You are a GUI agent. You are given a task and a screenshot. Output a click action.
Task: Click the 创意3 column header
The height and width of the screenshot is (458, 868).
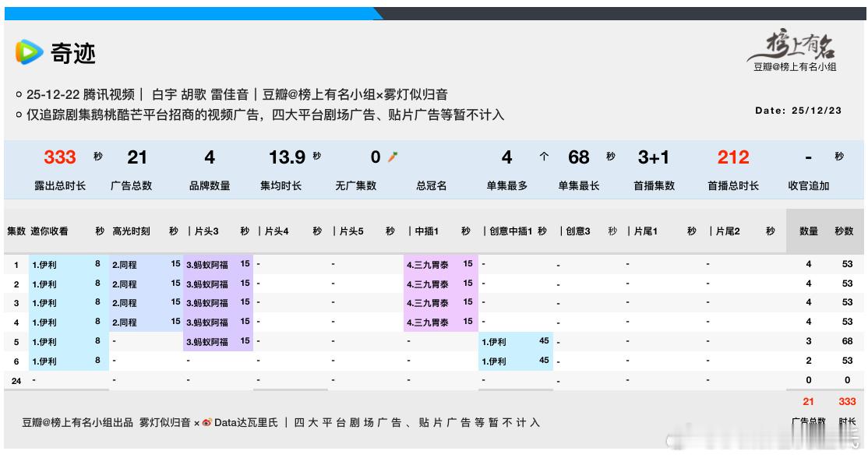[577, 231]
